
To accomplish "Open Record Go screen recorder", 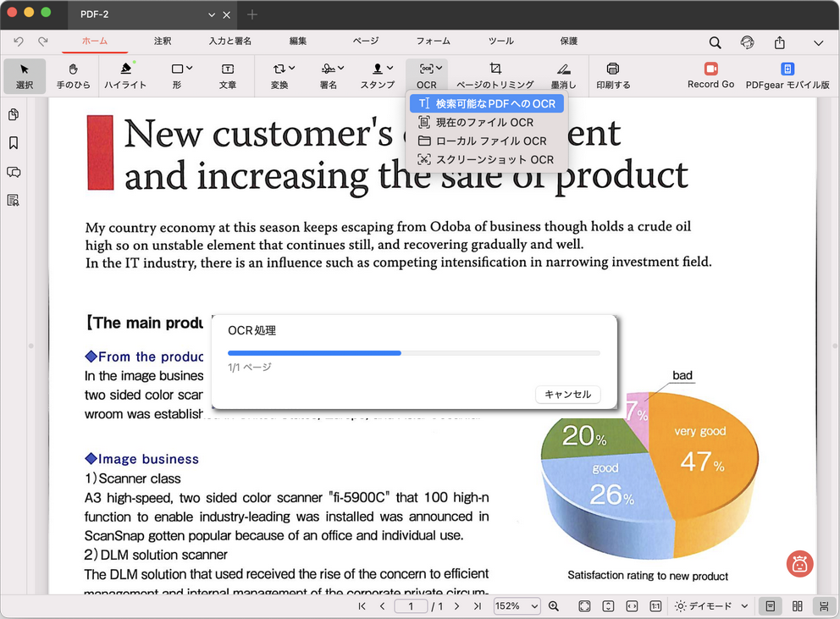I will pos(710,75).
